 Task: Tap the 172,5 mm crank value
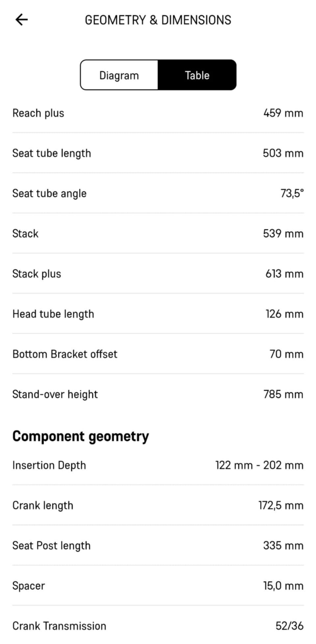(x=281, y=505)
